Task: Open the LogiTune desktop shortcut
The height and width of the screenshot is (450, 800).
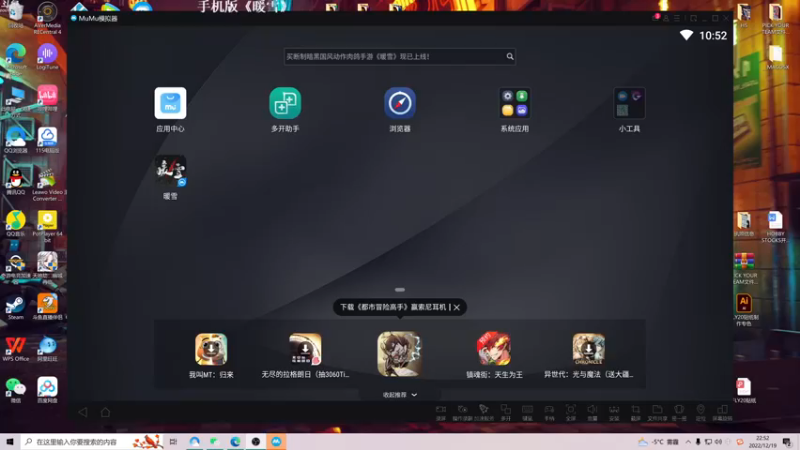Action: pos(47,56)
